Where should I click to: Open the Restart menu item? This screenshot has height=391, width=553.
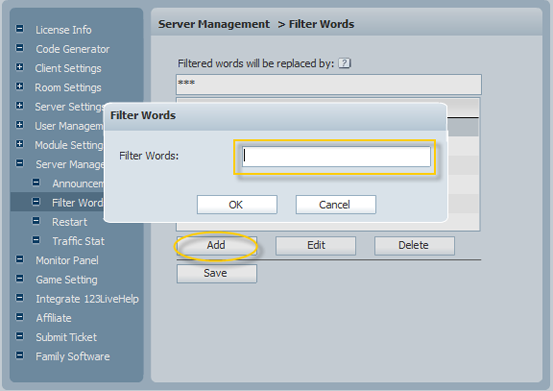point(69,222)
